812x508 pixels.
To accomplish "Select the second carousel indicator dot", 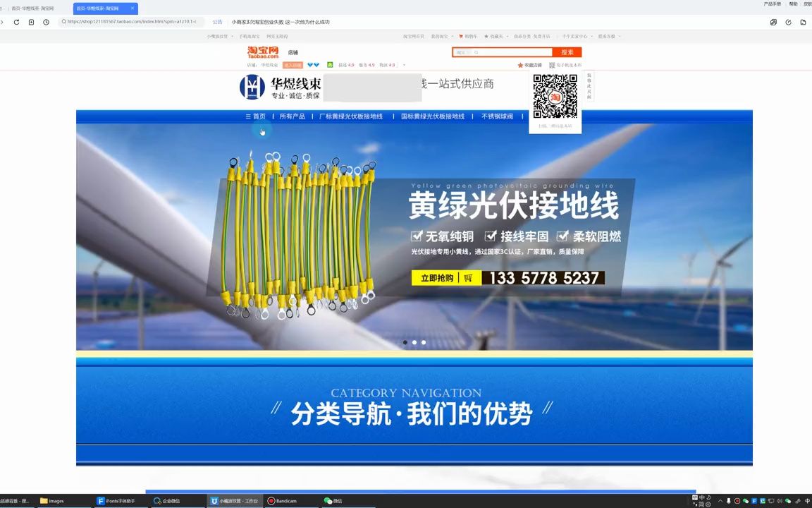I will (x=414, y=342).
